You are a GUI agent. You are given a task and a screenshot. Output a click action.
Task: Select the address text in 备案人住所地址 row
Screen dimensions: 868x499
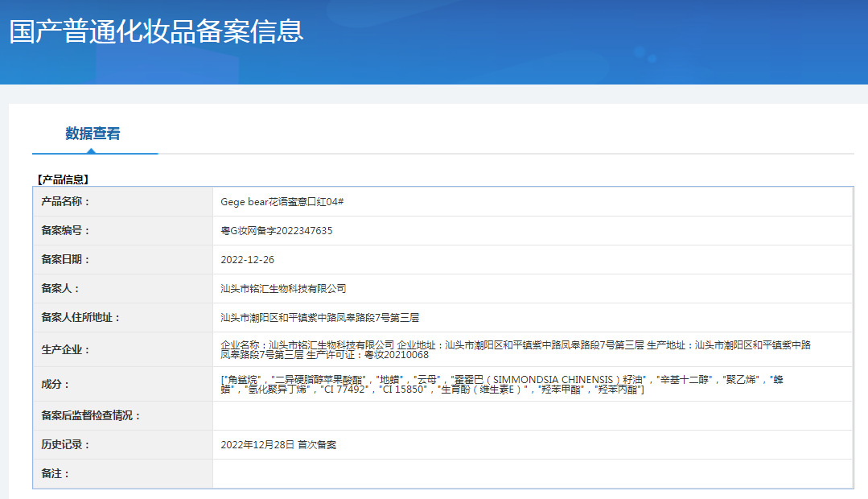point(319,317)
